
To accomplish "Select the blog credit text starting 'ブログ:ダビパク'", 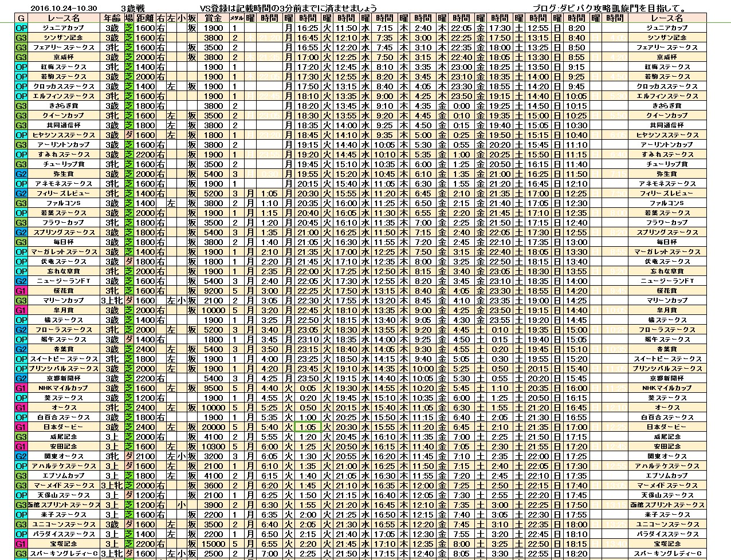I will [x=610, y=9].
